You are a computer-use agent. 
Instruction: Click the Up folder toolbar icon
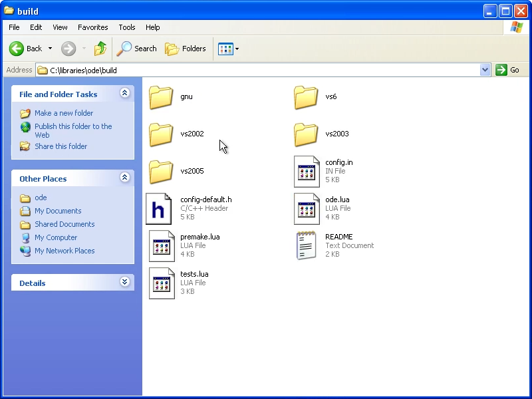(x=100, y=49)
